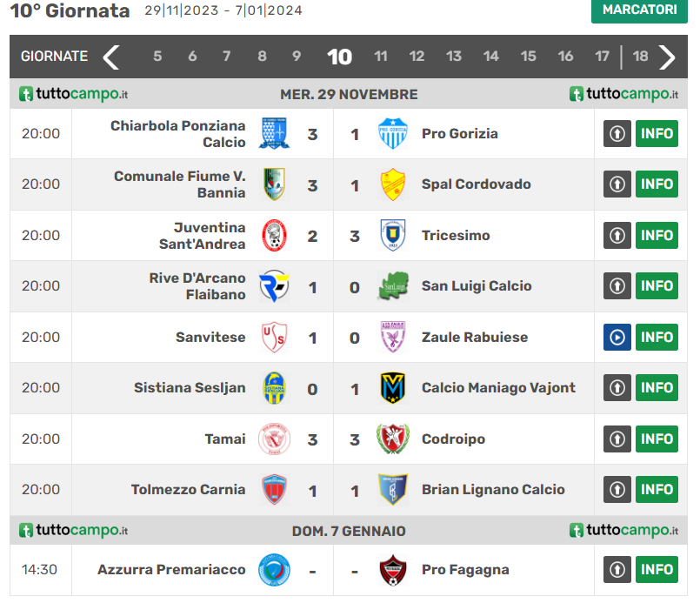Click the Codroipo team crest
This screenshot has height=603, width=700.
393,439
